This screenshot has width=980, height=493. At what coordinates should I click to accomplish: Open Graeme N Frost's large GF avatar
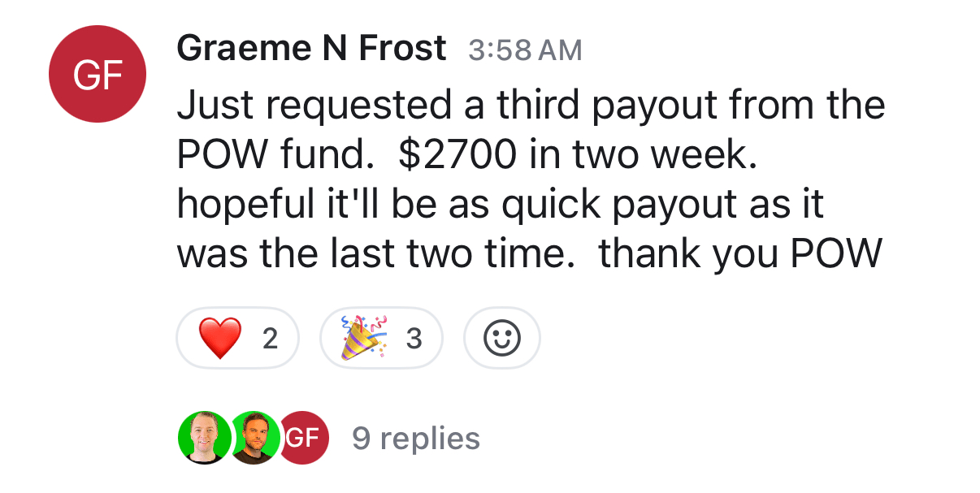pyautogui.click(x=98, y=75)
